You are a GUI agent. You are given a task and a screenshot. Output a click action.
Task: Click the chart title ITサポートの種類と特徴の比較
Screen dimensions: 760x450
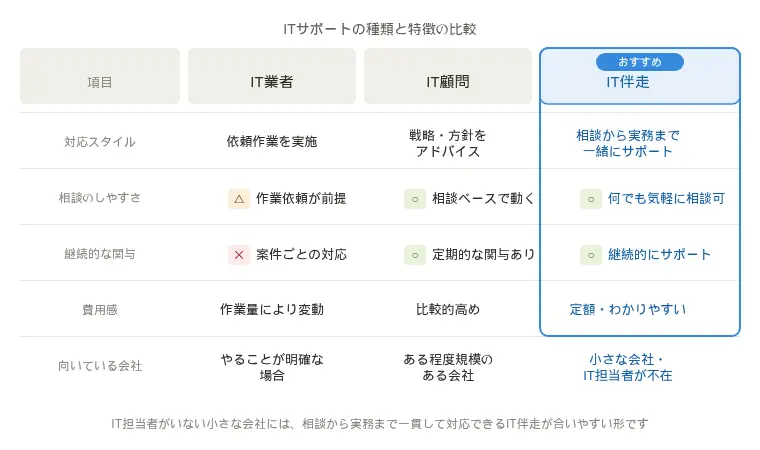coord(380,29)
